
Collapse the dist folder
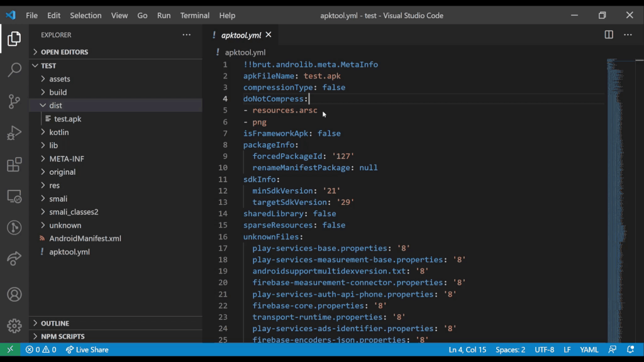click(x=55, y=106)
